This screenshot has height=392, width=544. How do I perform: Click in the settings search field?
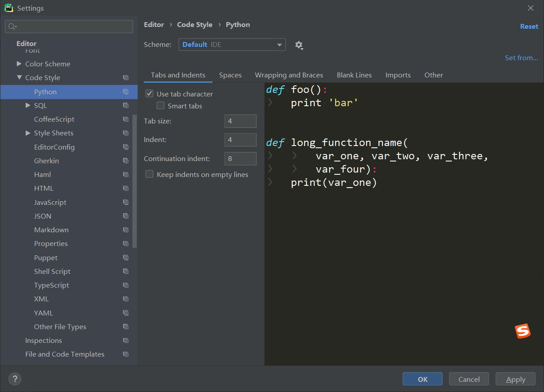pos(69,27)
